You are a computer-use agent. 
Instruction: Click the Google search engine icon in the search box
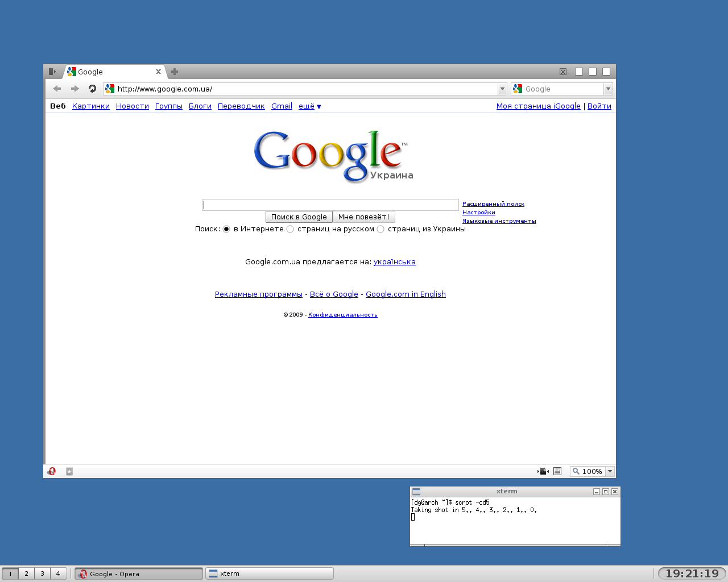tap(518, 89)
